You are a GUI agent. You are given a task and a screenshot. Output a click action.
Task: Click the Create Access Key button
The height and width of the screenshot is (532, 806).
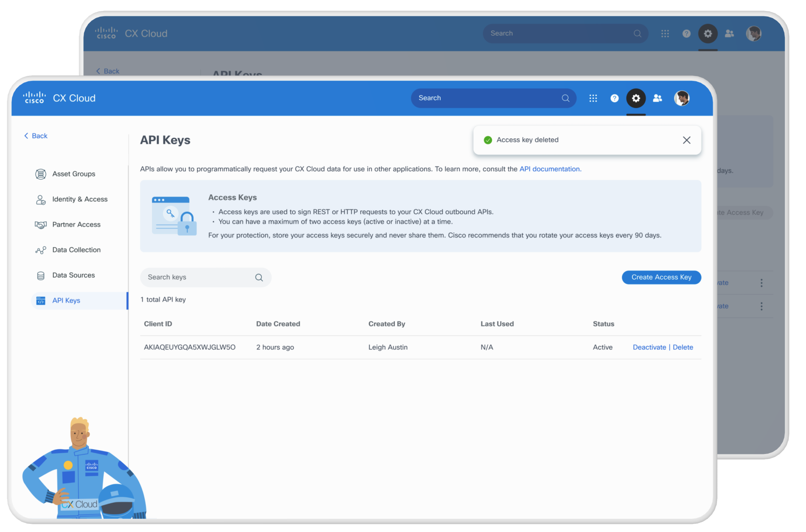(661, 277)
